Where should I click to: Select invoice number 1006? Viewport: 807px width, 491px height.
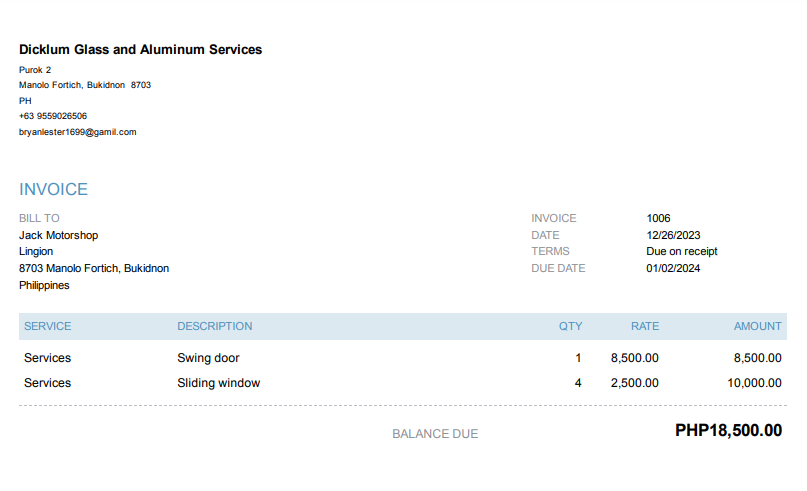pyautogui.click(x=658, y=218)
